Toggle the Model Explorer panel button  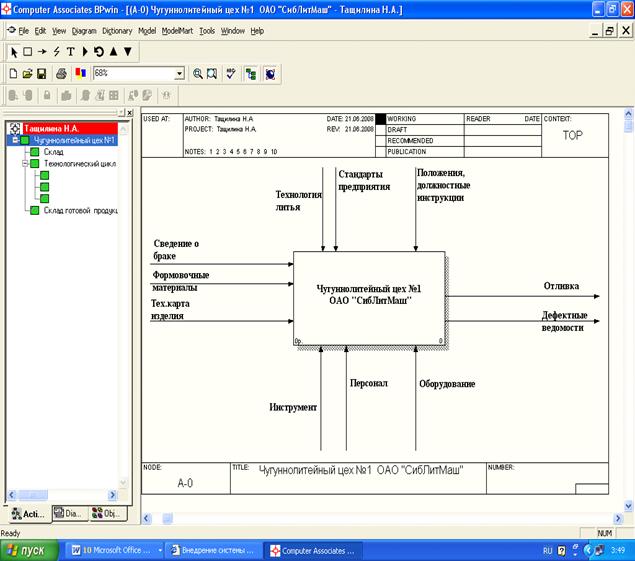pyautogui.click(x=250, y=73)
